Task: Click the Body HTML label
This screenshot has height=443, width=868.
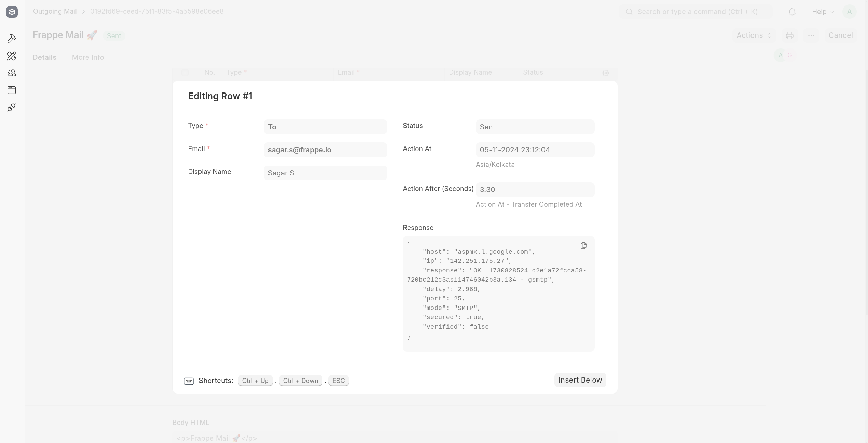Action: coord(191,423)
